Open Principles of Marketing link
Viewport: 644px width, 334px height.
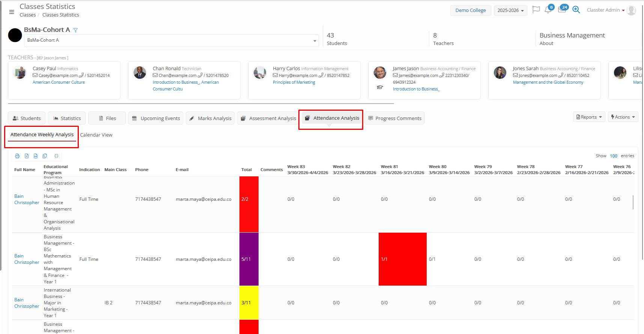pyautogui.click(x=294, y=82)
